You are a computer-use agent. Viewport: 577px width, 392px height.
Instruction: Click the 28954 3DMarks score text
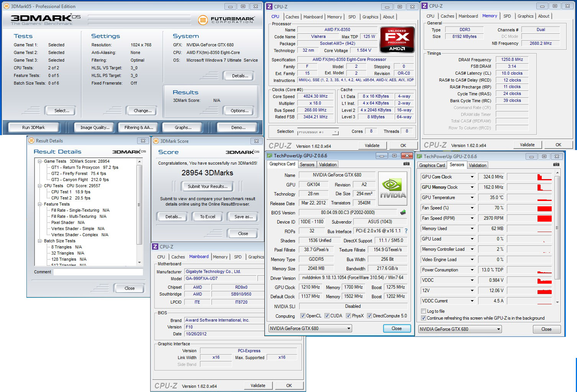(x=207, y=173)
